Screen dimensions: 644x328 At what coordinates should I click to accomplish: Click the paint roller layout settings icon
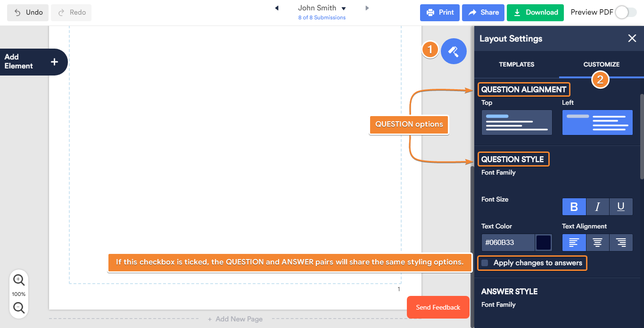(x=454, y=51)
